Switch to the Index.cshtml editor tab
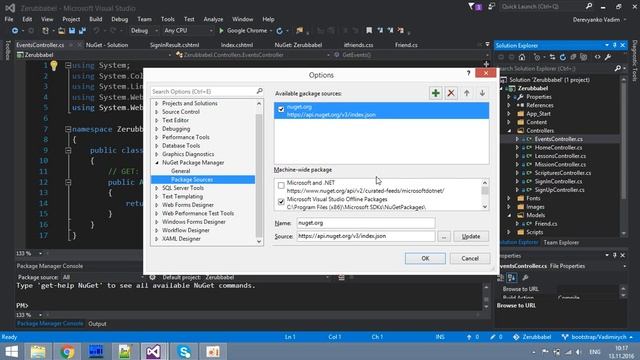640x360 pixels. click(x=237, y=45)
